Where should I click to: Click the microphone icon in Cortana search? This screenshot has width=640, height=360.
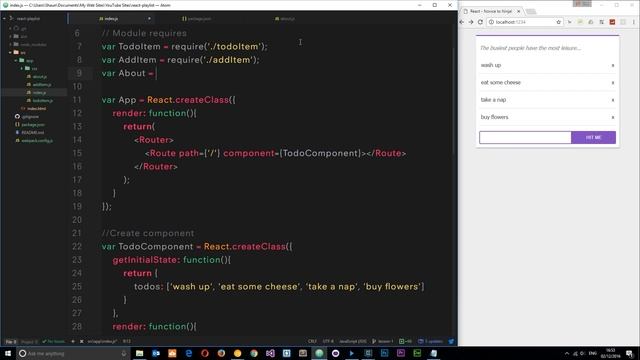124,353
